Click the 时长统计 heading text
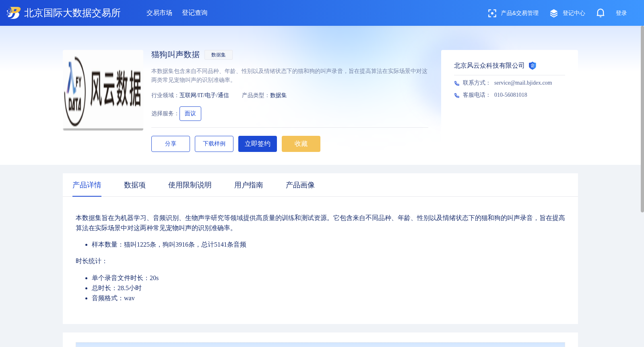 pos(92,261)
